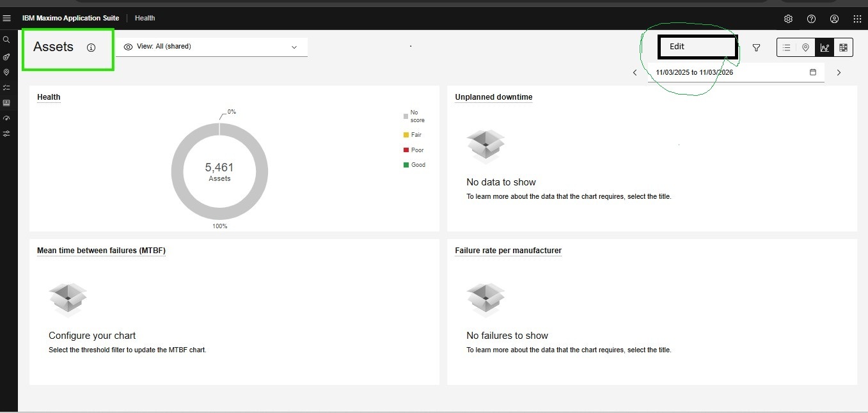The image size is (868, 413).
Task: Switch to grid table view
Action: click(x=843, y=47)
